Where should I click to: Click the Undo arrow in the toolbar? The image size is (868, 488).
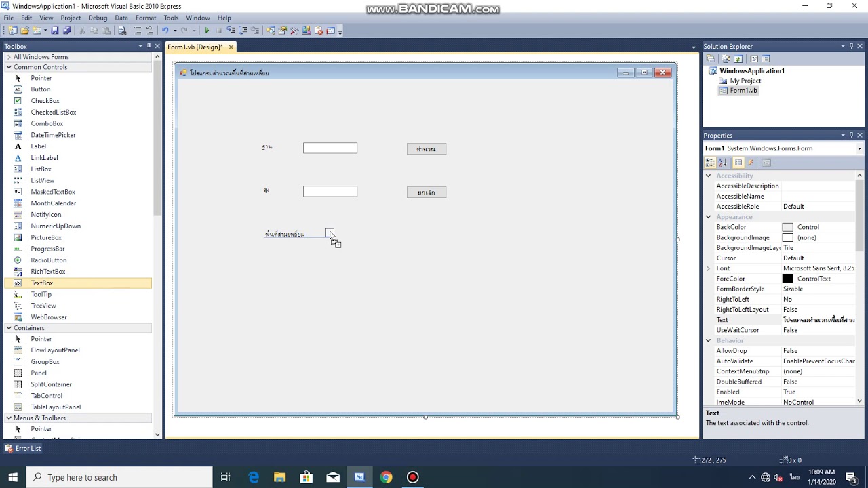[x=165, y=30]
